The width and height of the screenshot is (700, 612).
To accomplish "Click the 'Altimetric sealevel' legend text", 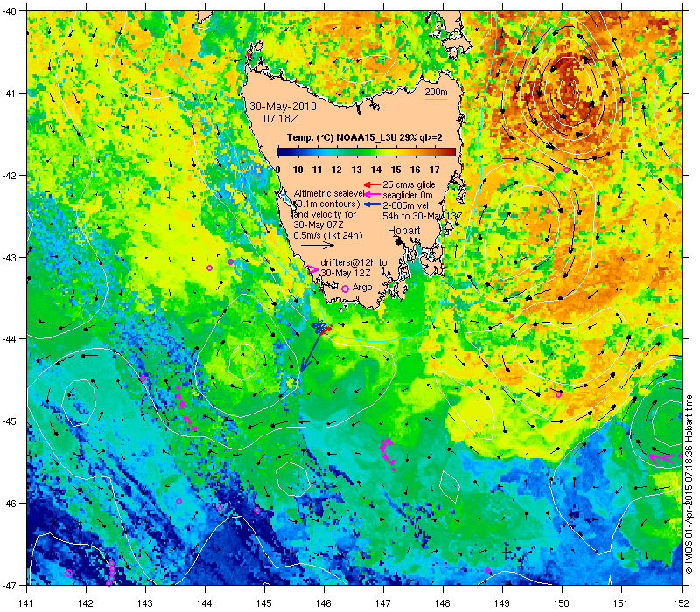I will 329,193.
